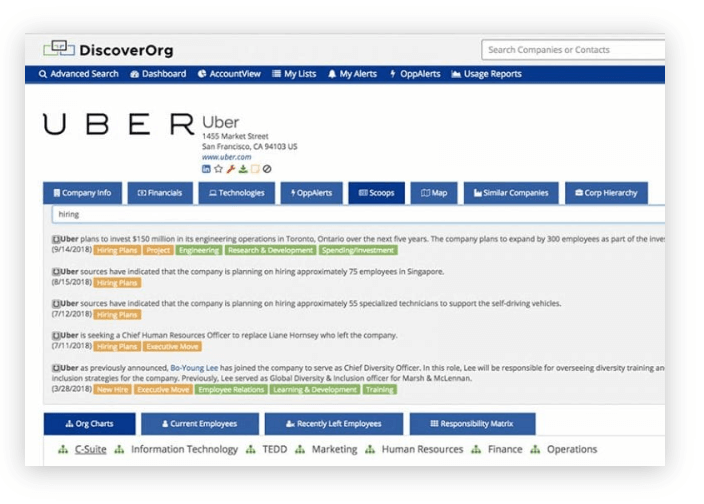Click the scoop icon beside the Toronto investment entry
This screenshot has height=504, width=704.
click(56, 239)
